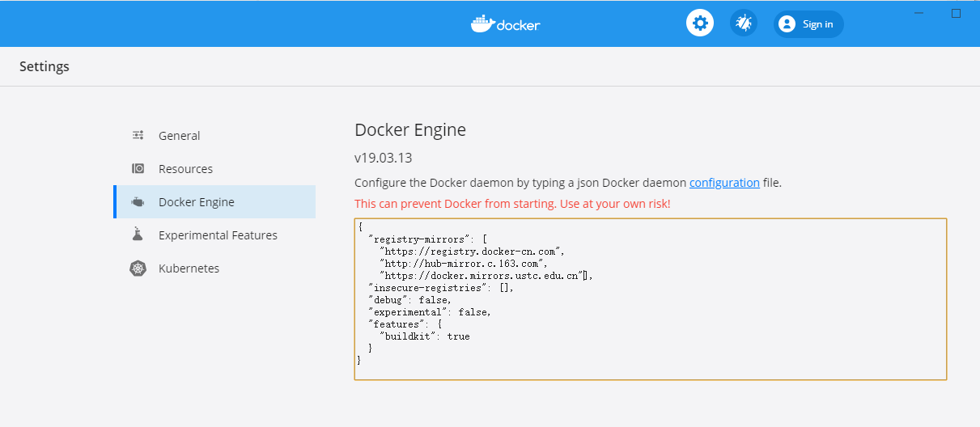Open the Kubernetes settings section

tap(189, 268)
